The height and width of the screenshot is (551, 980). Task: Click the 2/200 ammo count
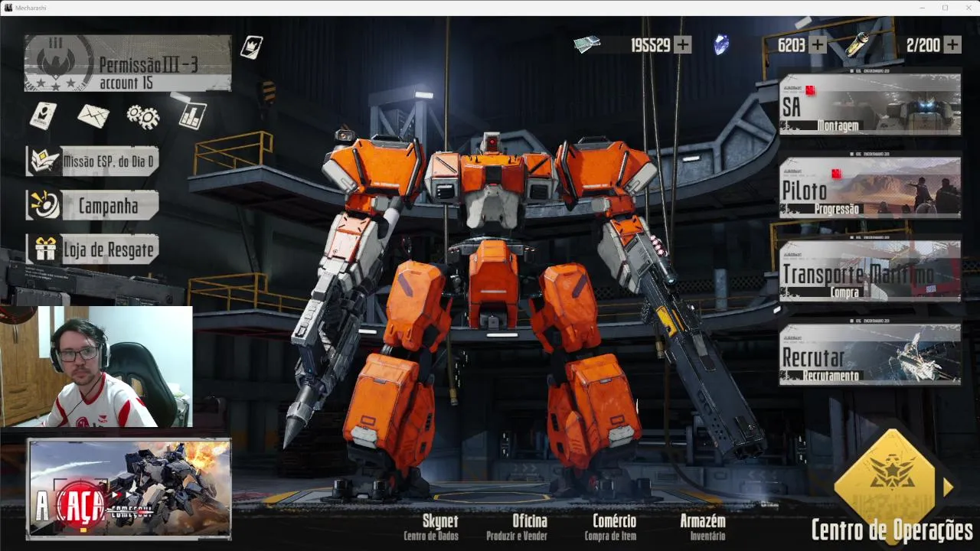[x=923, y=45]
